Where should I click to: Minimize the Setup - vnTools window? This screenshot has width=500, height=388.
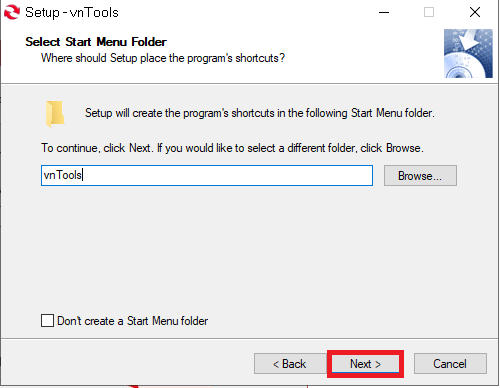point(384,13)
